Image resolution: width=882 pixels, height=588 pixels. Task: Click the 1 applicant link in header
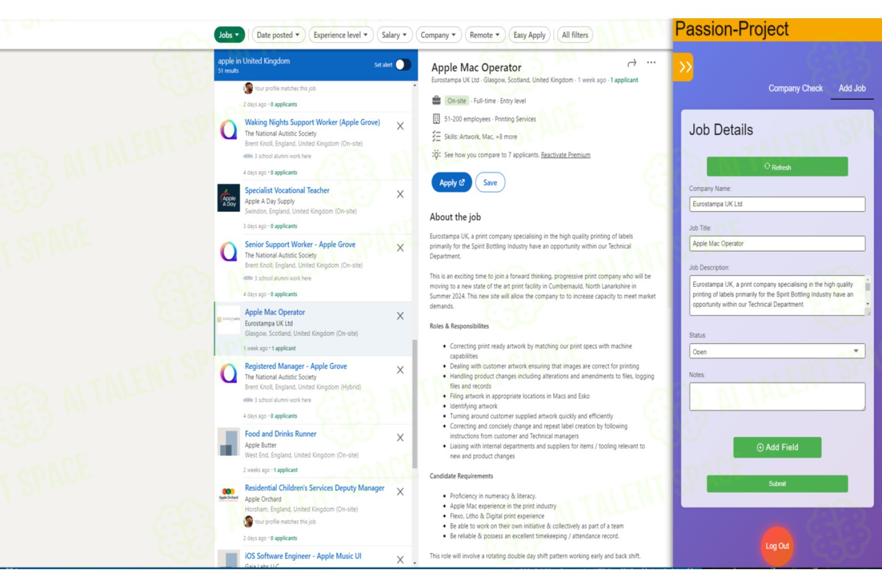[624, 80]
